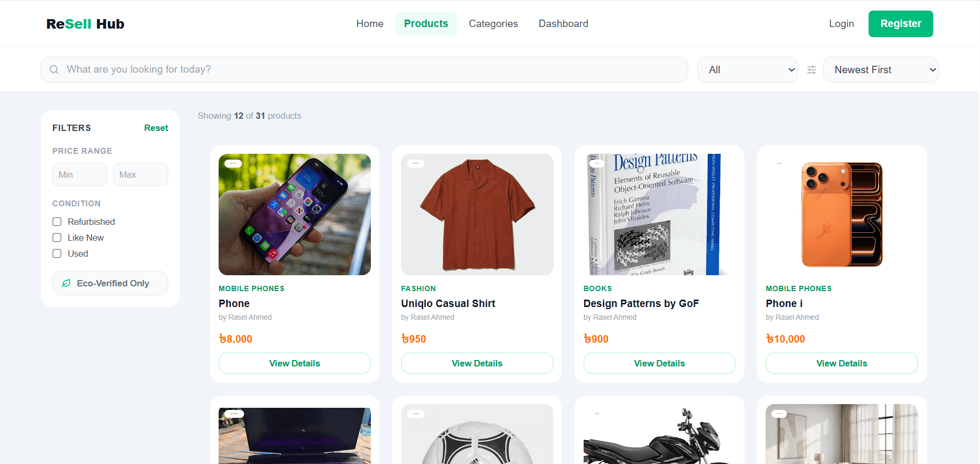The image size is (980, 464).
Task: View details for Phone at ৳8,000
Action: point(294,363)
